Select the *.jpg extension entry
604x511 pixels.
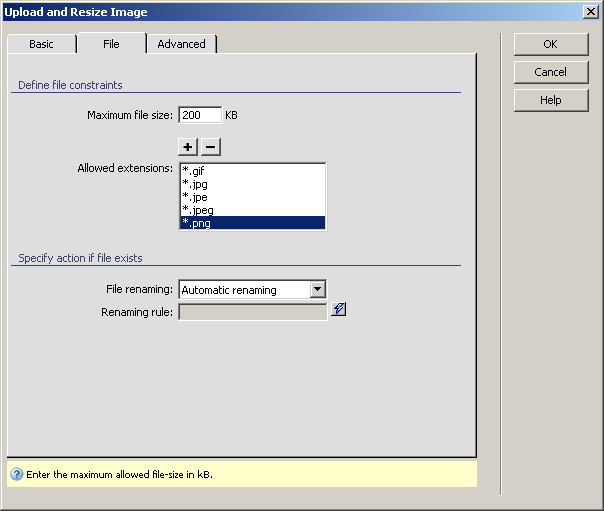[252, 184]
